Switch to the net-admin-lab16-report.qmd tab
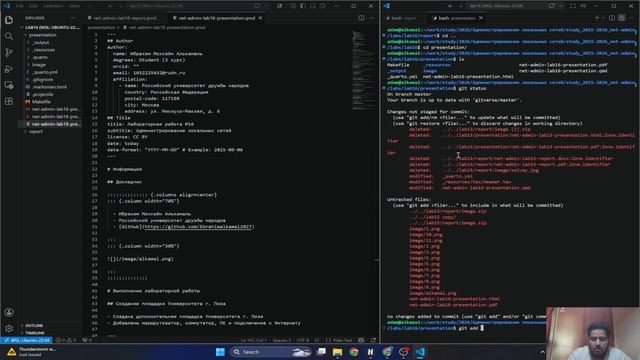 pyautogui.click(x=122, y=18)
